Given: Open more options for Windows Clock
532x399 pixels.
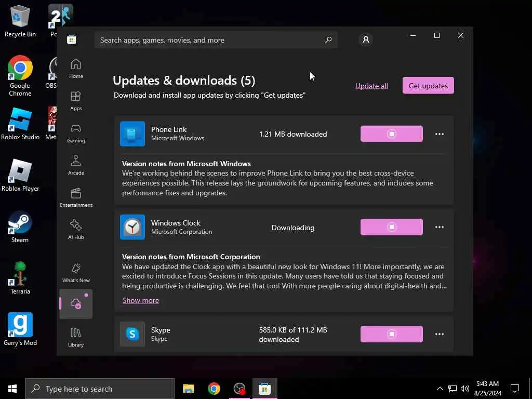Looking at the screenshot, I should coord(440,227).
